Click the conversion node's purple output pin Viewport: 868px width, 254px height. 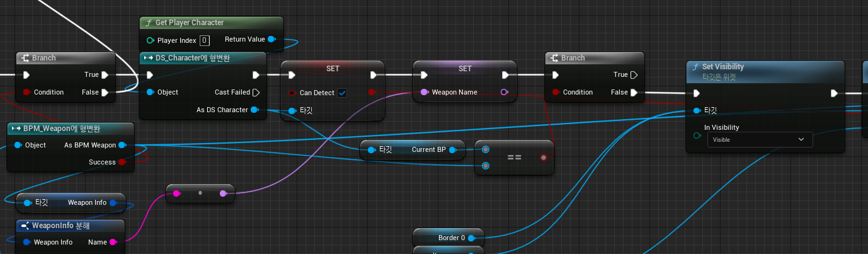coord(223,193)
